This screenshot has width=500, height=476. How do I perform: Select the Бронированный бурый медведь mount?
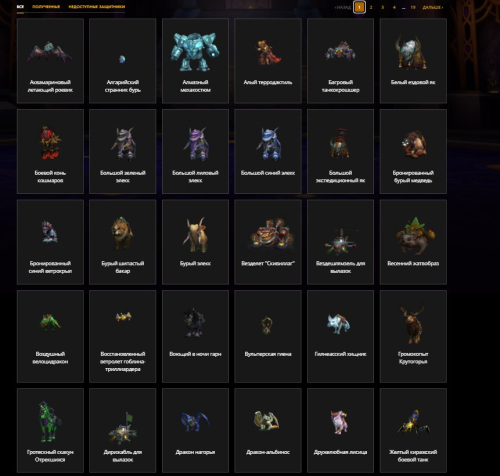point(413,151)
